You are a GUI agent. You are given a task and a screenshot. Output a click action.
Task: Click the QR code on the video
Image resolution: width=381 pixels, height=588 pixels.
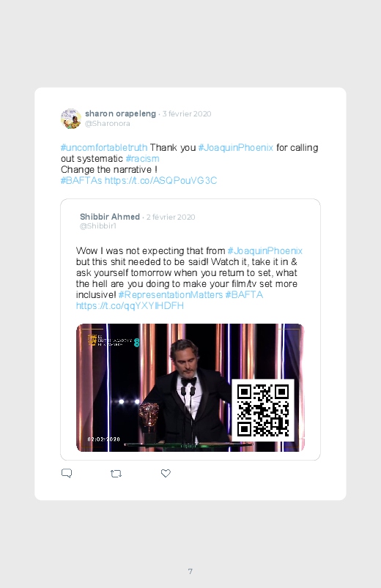click(263, 410)
